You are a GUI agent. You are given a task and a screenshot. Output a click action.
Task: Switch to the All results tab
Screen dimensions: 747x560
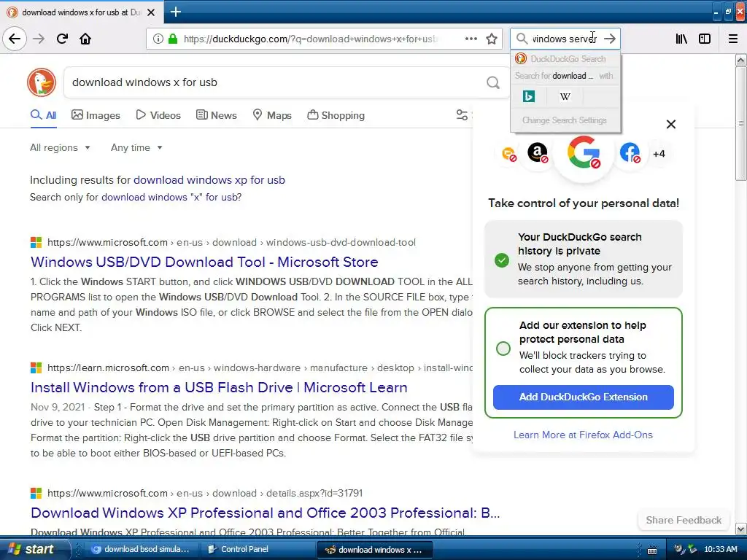[x=43, y=115]
